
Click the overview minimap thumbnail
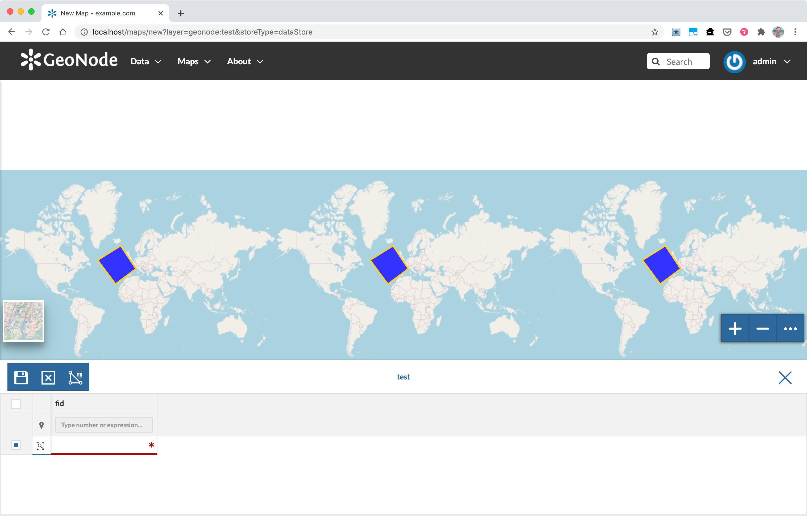coord(23,321)
